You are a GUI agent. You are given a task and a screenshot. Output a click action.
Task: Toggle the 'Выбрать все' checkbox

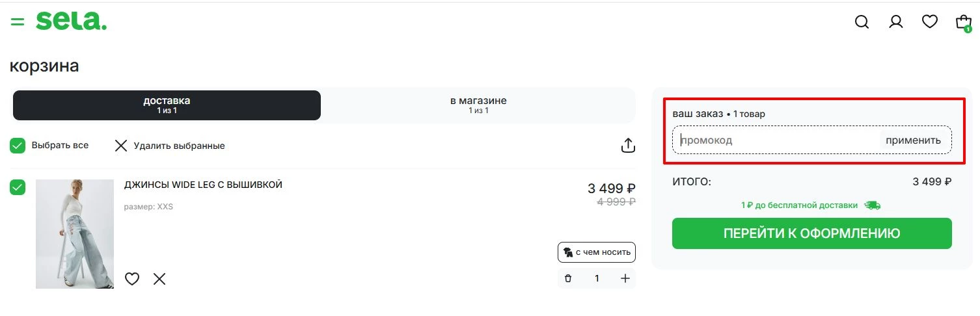(x=18, y=146)
